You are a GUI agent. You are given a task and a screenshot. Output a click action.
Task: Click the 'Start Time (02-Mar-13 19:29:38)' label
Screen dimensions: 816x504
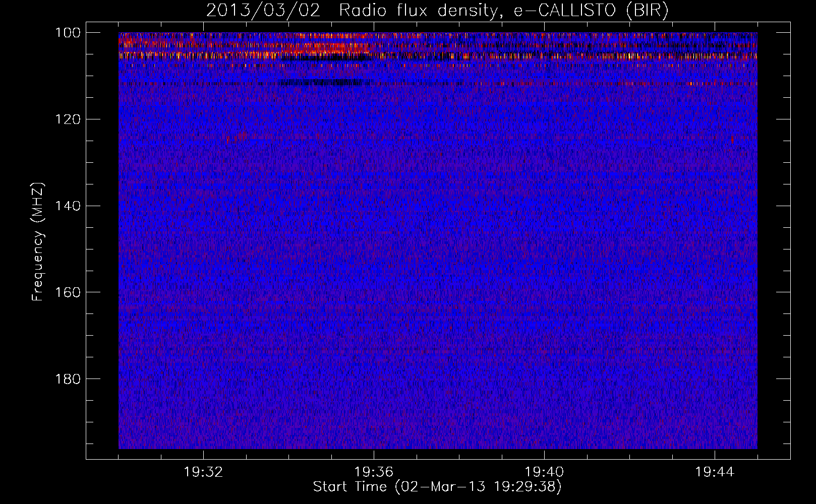(x=437, y=487)
